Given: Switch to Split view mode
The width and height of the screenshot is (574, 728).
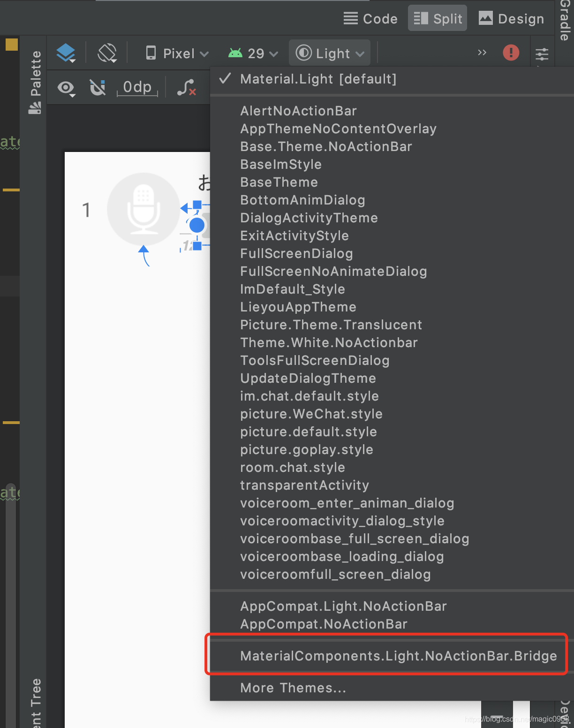Looking at the screenshot, I should [x=438, y=19].
